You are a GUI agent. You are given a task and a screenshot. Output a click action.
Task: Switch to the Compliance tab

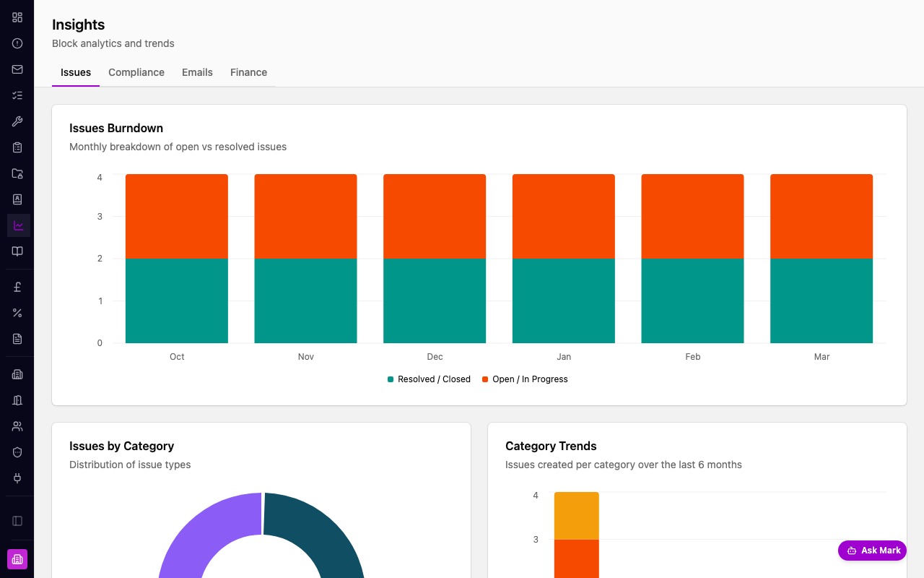[136, 72]
